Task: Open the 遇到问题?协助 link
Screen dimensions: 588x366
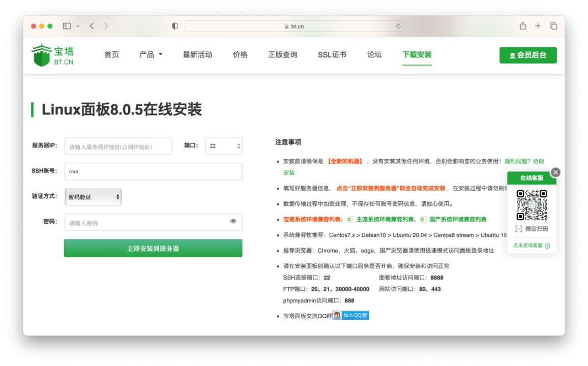Action: pos(524,161)
